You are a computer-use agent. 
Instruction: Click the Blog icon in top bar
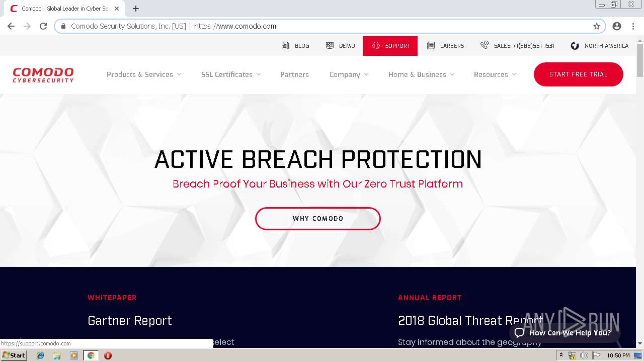point(285,45)
